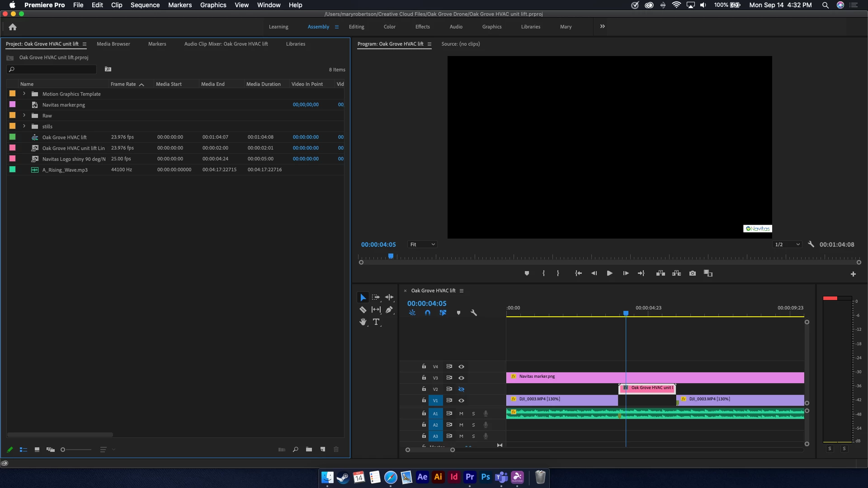Select the Type tool
Image resolution: width=868 pixels, height=488 pixels.
click(376, 322)
